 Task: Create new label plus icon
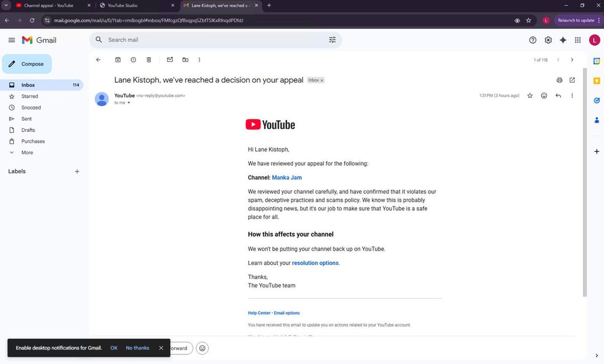(x=77, y=171)
